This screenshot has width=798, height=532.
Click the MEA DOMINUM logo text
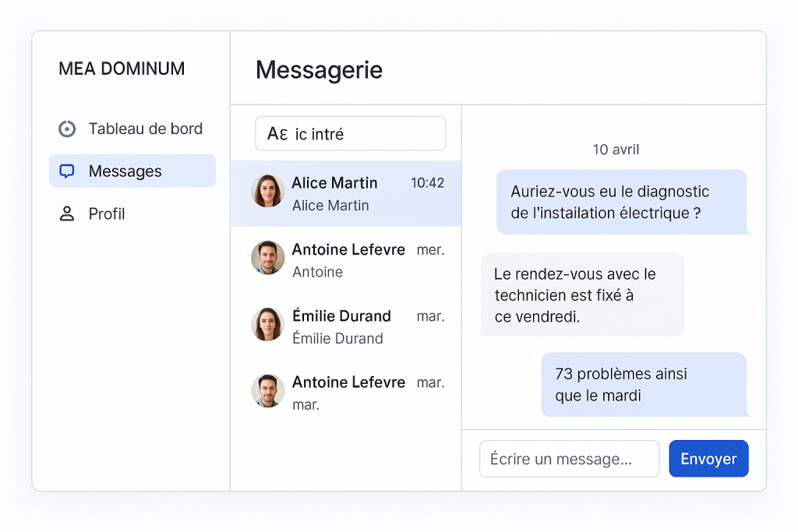pyautogui.click(x=122, y=69)
